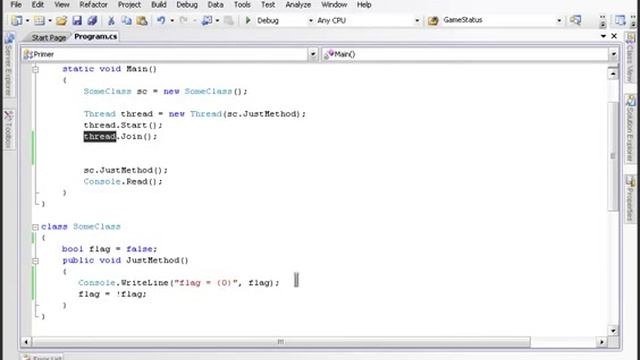Open the Tools menu
The width and height of the screenshot is (640, 360).
tap(242, 5)
